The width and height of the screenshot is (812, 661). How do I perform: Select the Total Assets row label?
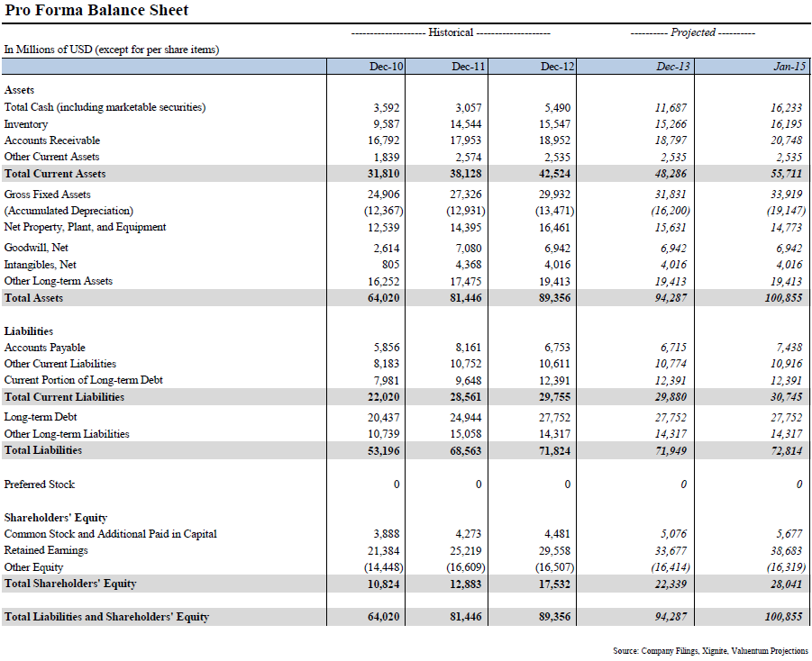coord(33,297)
